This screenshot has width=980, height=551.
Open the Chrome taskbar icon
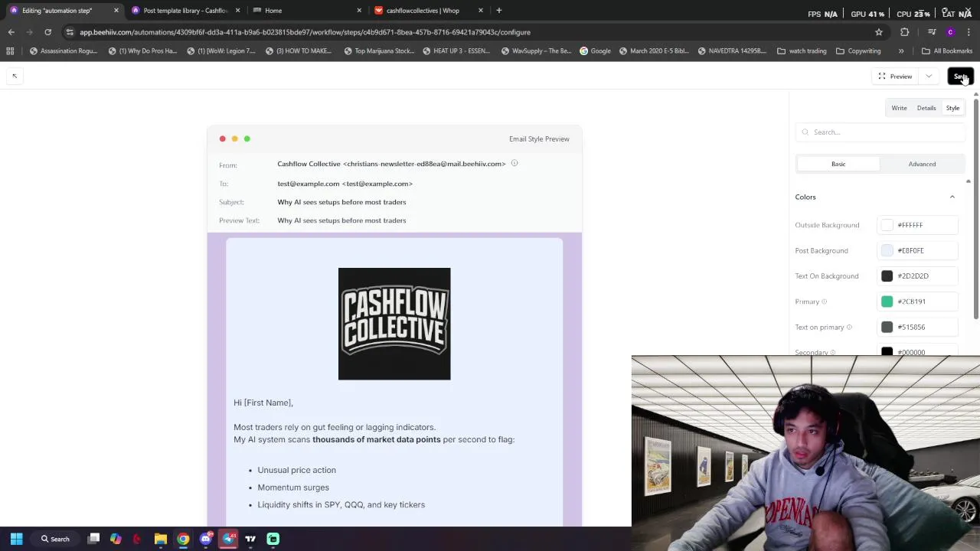183,539
